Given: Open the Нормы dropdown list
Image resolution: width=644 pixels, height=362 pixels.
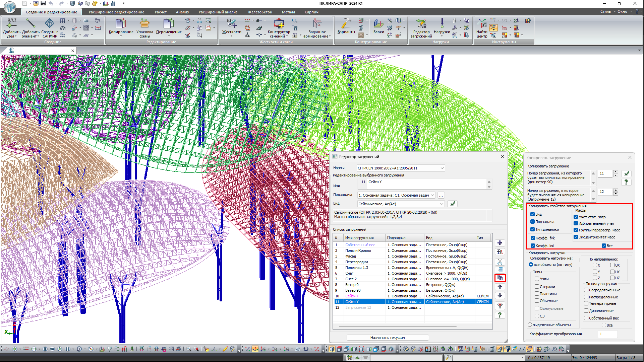Looking at the screenshot, I should (442, 168).
